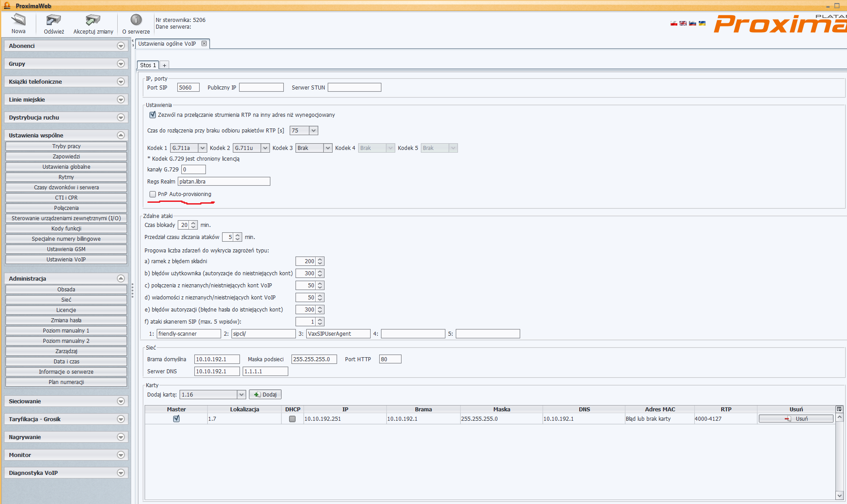The image size is (847, 504).
Task: Click the sidebar collapse splitter handle
Action: 133,290
